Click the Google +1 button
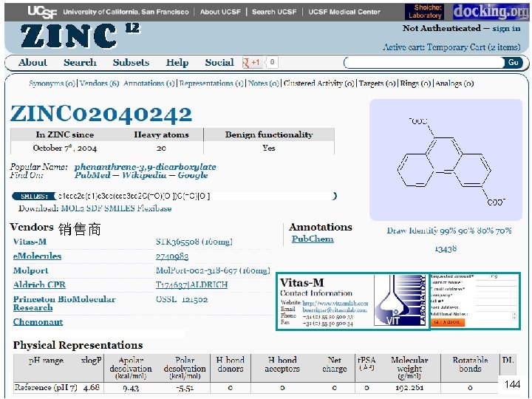This screenshot has width=532, height=399. coord(253,62)
